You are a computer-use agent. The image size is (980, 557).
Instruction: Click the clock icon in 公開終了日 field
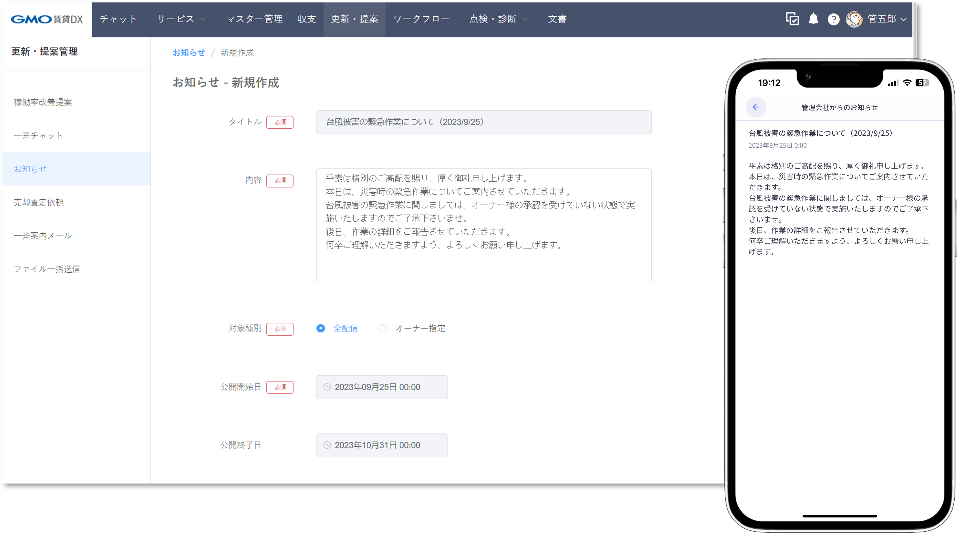pos(327,445)
